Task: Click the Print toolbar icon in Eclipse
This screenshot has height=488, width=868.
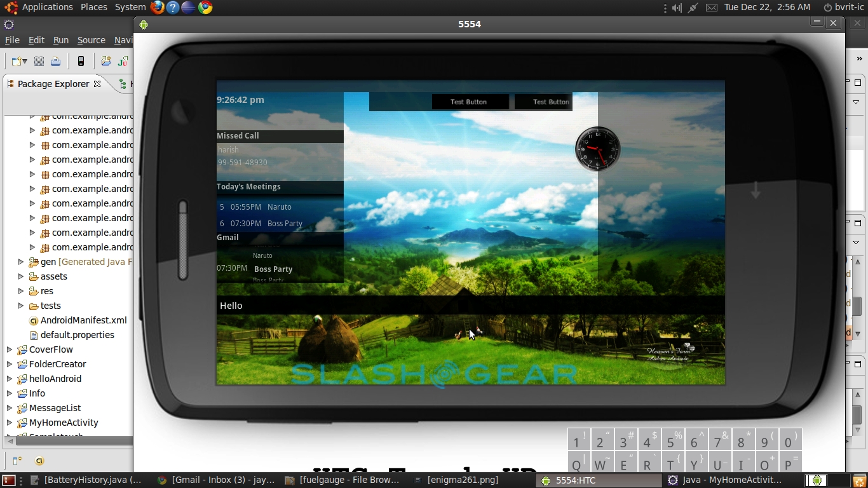Action: [x=56, y=61]
